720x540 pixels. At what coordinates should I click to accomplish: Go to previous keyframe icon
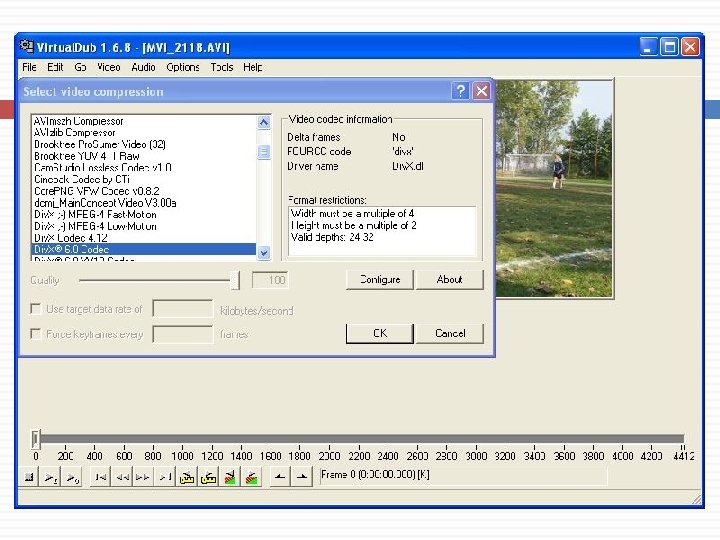tap(186, 478)
